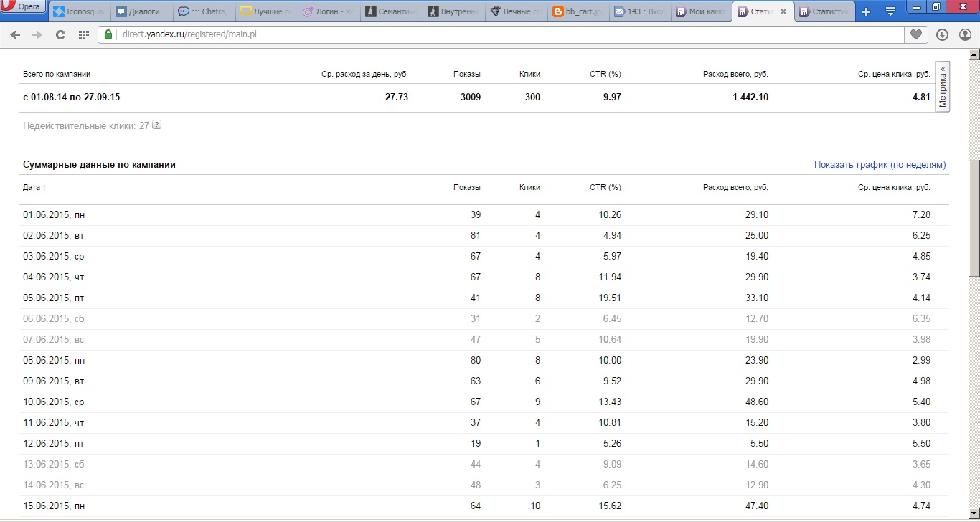Image resolution: width=980 pixels, height=522 pixels.
Task: Switch to the Логин tab
Action: 328,12
